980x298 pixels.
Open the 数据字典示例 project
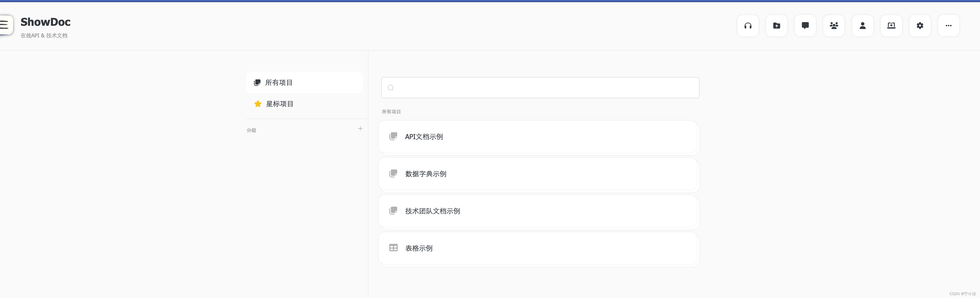coord(425,174)
